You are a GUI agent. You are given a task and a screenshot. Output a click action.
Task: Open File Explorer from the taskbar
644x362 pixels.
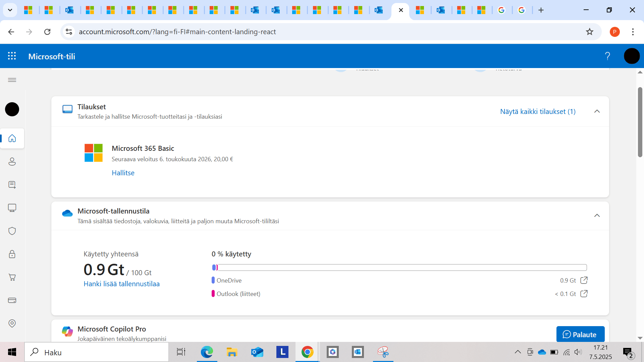[232, 352]
